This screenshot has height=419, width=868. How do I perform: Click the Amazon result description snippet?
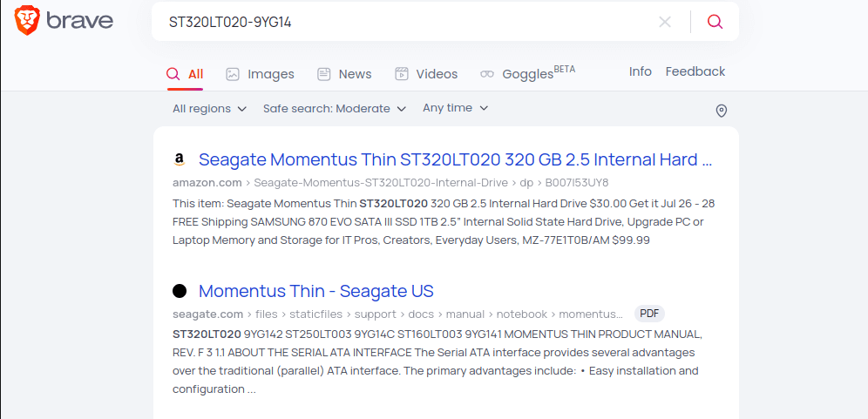(x=444, y=222)
